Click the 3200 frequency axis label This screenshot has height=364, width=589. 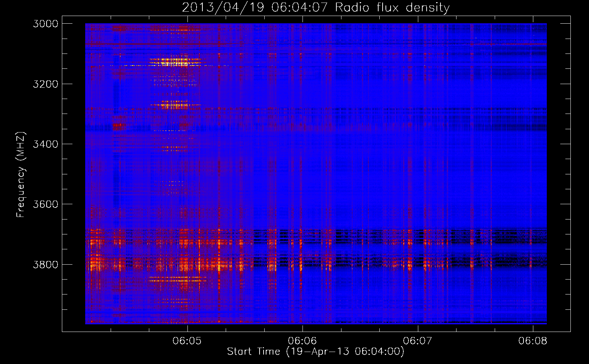(x=46, y=84)
